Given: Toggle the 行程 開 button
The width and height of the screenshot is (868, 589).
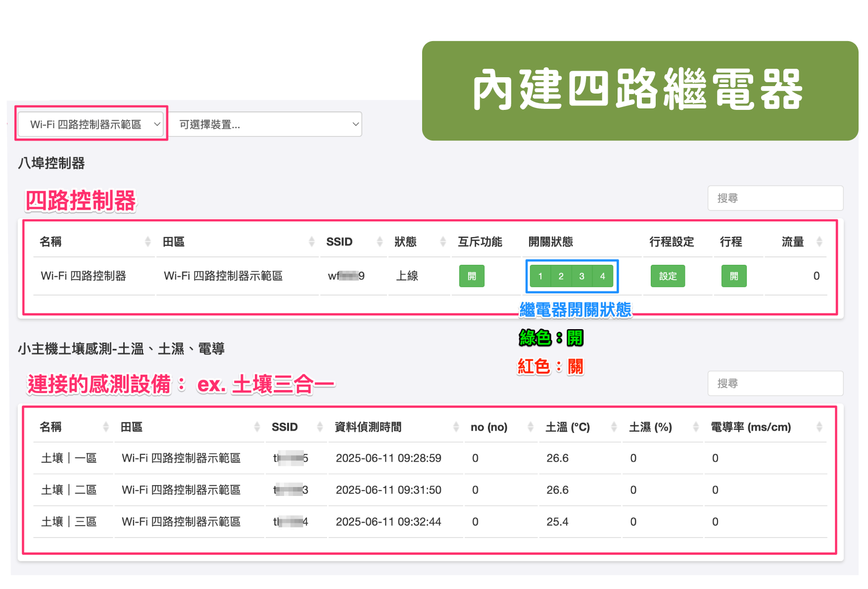Looking at the screenshot, I should (734, 276).
